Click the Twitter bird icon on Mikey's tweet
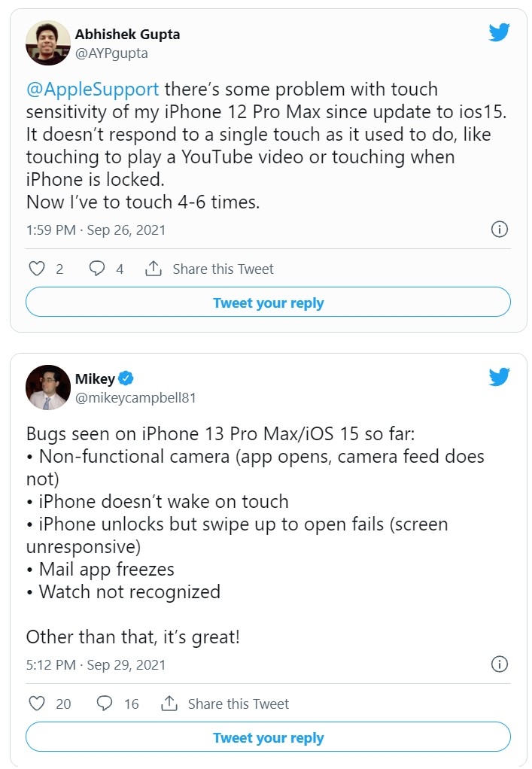Screen dimensions: 532x769 [x=498, y=378]
